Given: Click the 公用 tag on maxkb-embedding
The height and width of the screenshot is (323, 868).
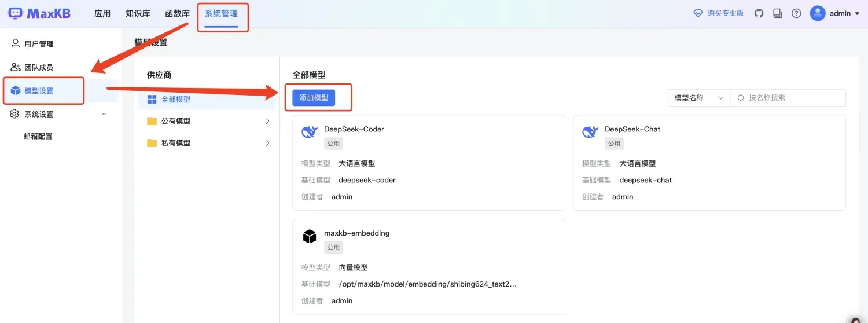Looking at the screenshot, I should (333, 247).
